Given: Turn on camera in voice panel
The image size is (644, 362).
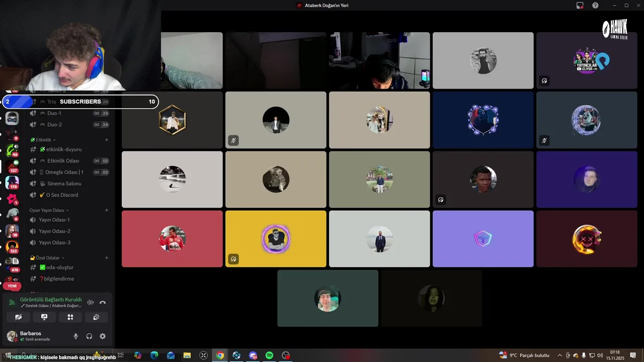Looking at the screenshot, I should tap(19, 317).
